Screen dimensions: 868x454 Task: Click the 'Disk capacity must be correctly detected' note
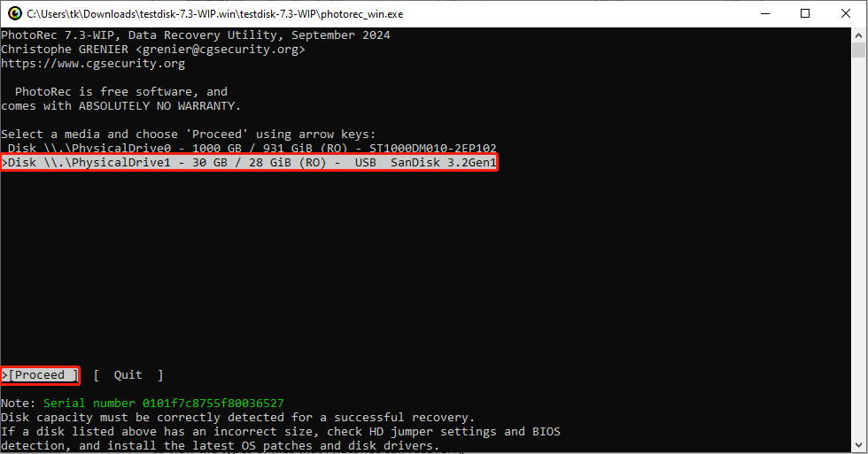[238, 418]
